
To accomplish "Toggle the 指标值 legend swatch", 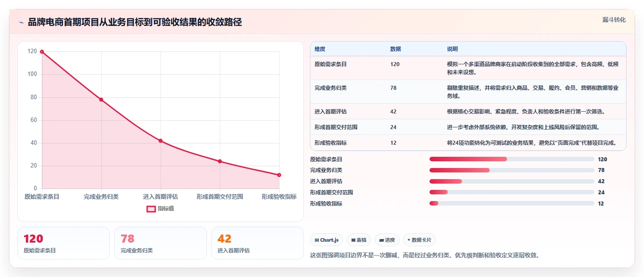I will [151, 209].
